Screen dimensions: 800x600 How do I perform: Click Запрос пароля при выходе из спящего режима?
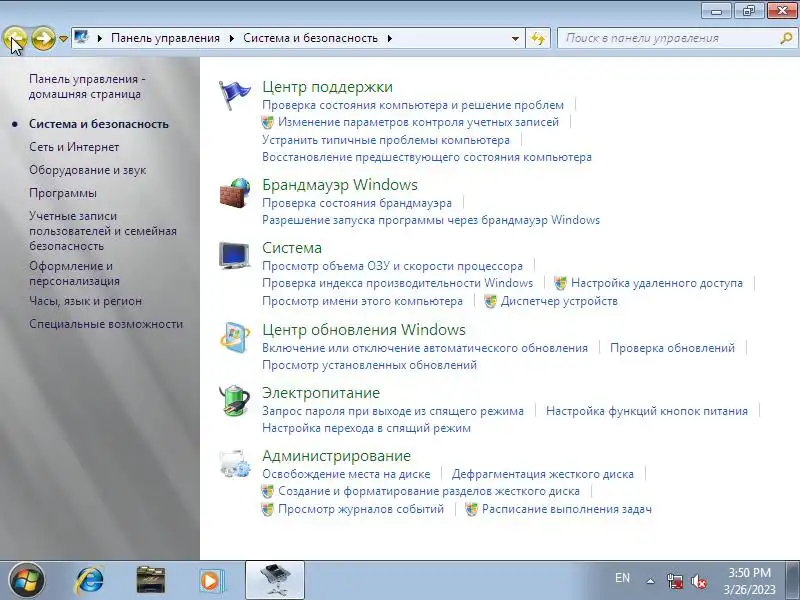tap(393, 411)
